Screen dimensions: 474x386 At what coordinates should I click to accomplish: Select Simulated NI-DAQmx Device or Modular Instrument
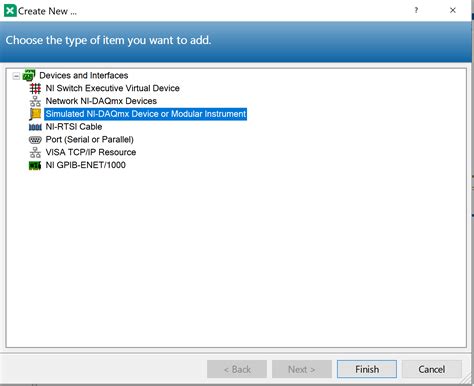146,114
